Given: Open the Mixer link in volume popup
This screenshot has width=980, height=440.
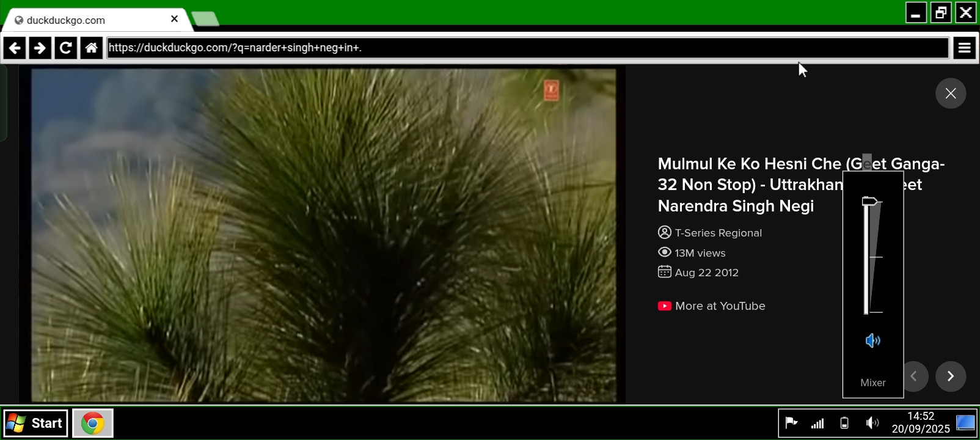Looking at the screenshot, I should coord(872,383).
